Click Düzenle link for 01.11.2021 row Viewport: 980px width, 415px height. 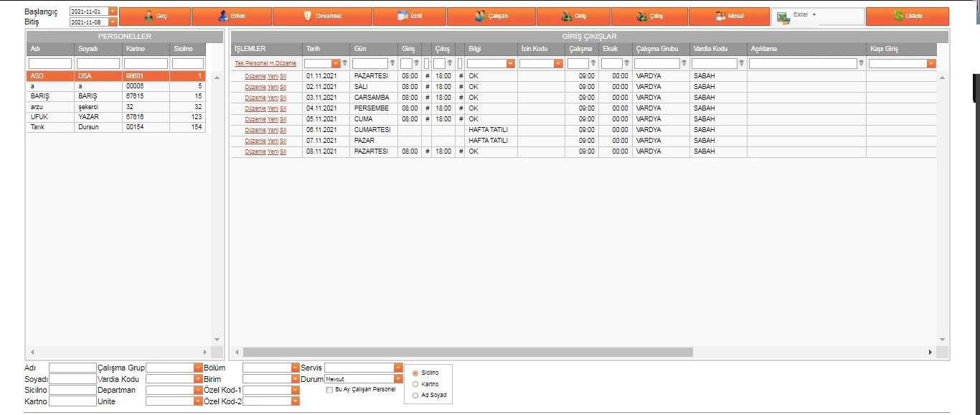coord(255,76)
